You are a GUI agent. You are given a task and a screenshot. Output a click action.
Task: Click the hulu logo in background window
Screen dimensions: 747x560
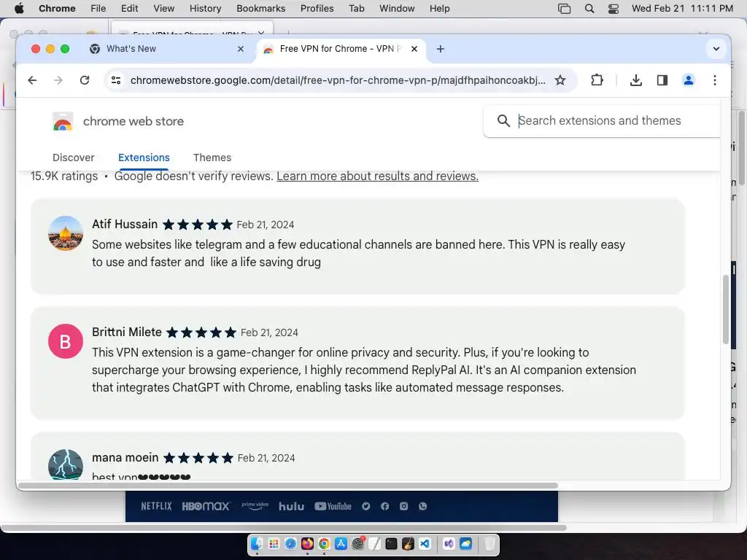click(291, 506)
